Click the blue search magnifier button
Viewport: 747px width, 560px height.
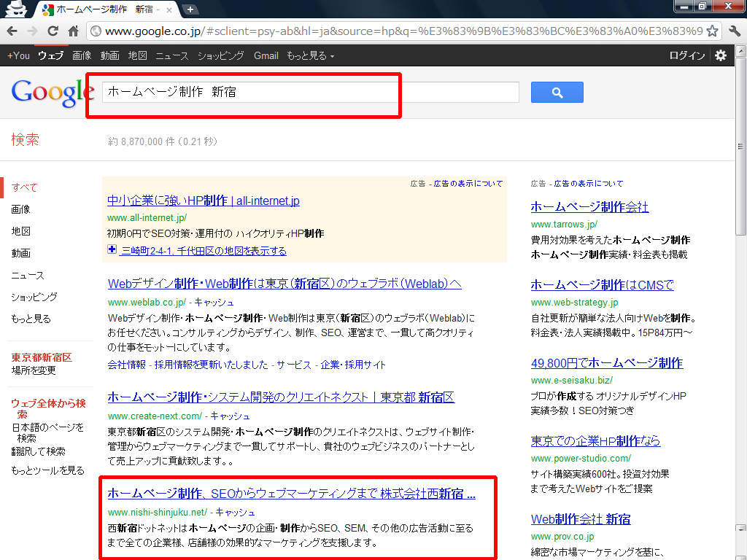[x=557, y=93]
